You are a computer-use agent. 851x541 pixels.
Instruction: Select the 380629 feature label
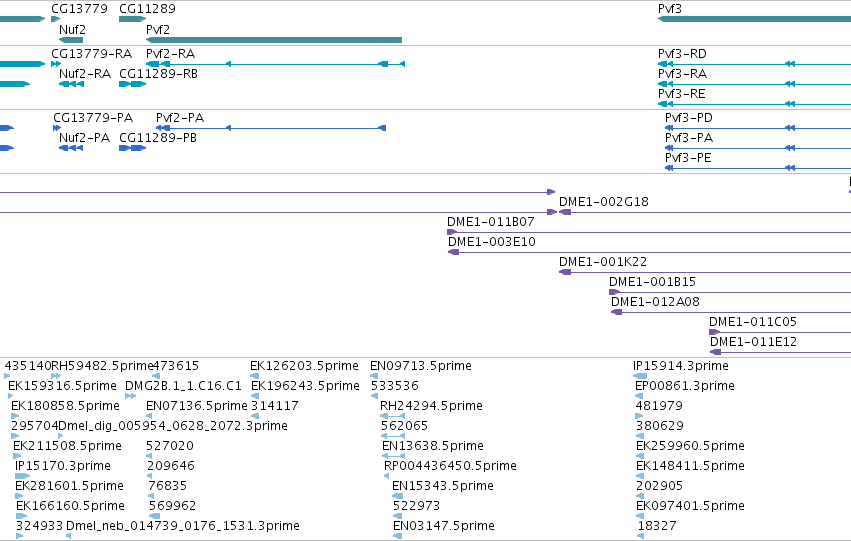(660, 427)
